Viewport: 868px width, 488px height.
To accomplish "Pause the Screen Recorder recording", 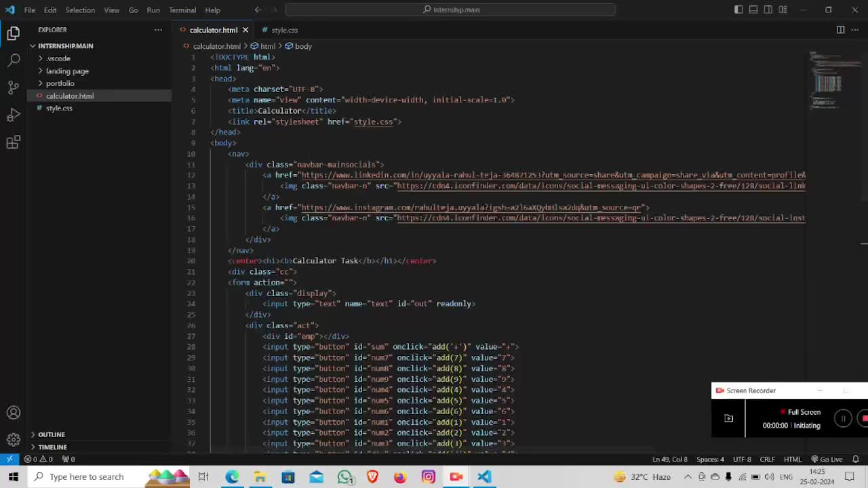I will 843,419.
